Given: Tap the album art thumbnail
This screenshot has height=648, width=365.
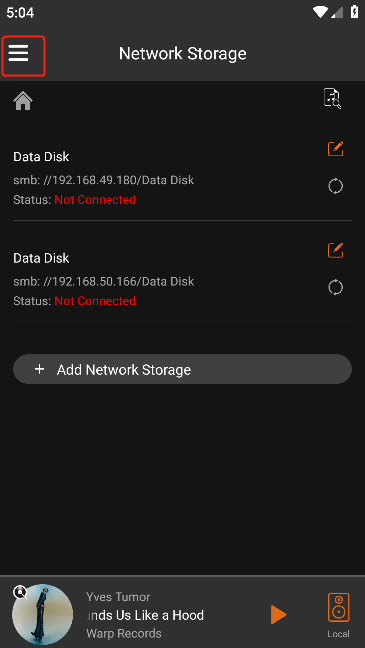Looking at the screenshot, I should pos(42,615).
